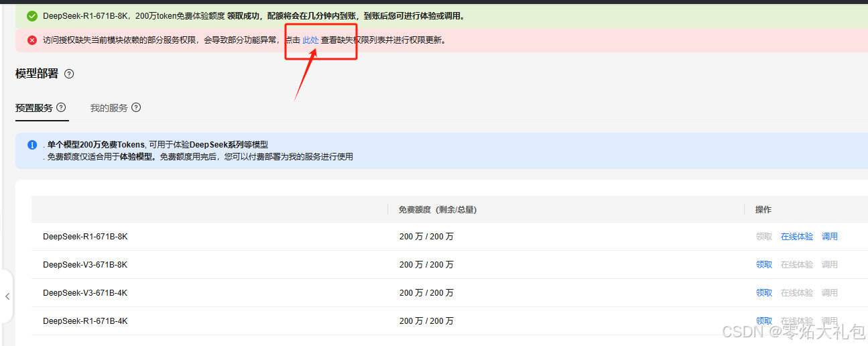Image resolution: width=868 pixels, height=346 pixels.
Task: Click help icon beside 模型部署 title
Action: point(69,74)
